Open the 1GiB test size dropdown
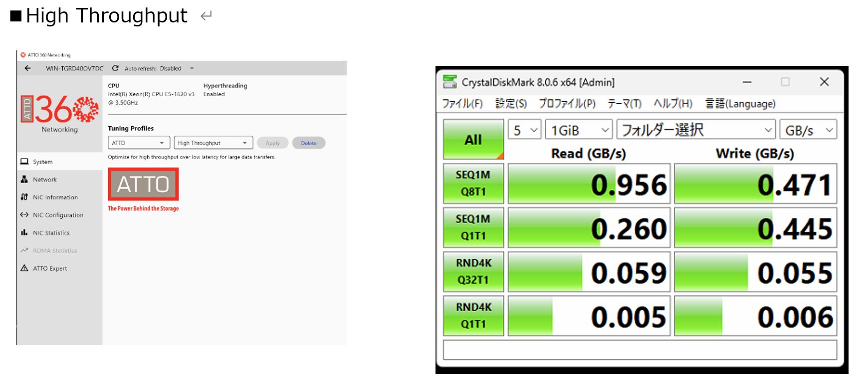This screenshot has height=378, width=868. point(579,130)
